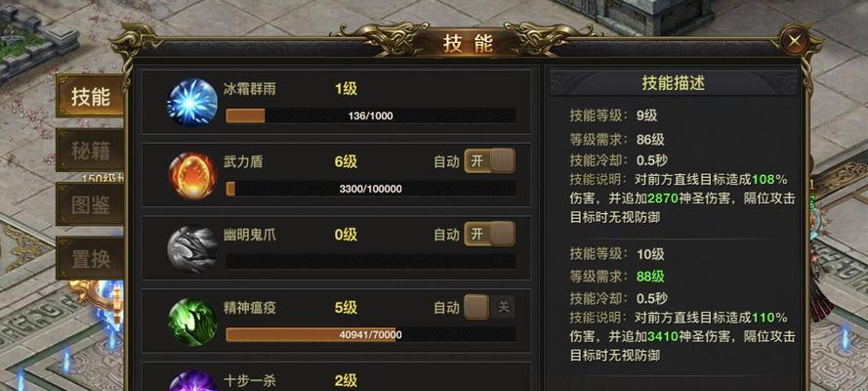Click the 武力盾 progress bar 3300/100000
This screenshot has height=391, width=868.
370,189
